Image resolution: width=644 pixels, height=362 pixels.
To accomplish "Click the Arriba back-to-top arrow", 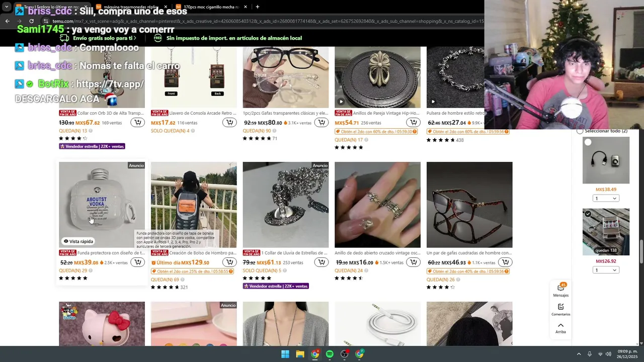I will pos(560,328).
